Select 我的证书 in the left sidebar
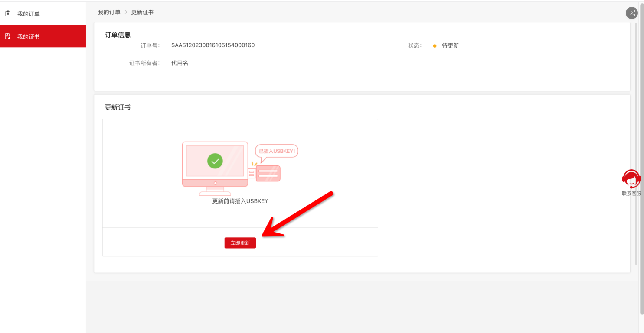 coord(29,37)
